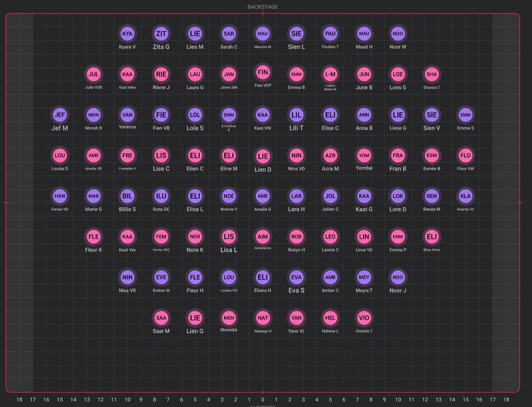This screenshot has height=407, width=532.
Task: Click the Noor J performer marker
Action: tap(398, 277)
